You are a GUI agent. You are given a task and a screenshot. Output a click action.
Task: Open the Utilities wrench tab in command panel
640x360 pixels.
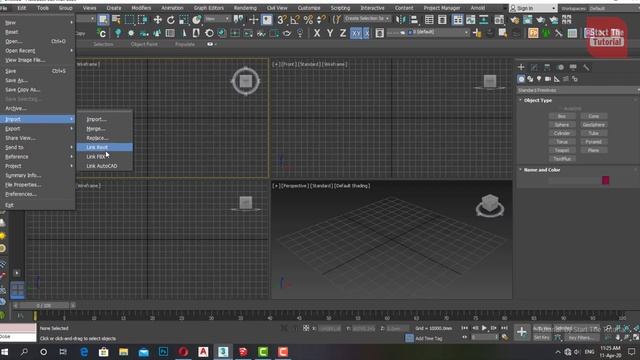tap(587, 67)
